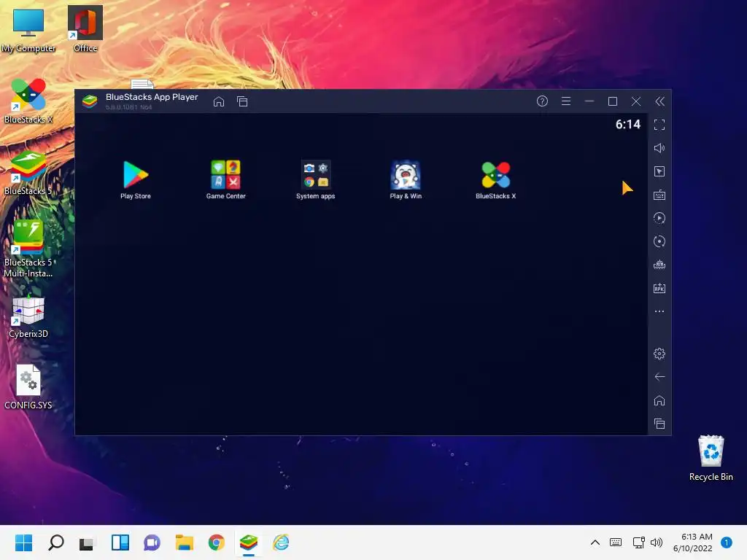Toggle BlueStacks full screen mode

point(659,125)
